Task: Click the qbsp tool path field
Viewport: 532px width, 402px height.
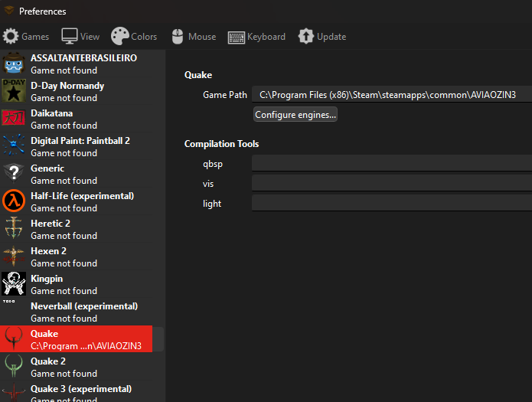Action: 392,163
